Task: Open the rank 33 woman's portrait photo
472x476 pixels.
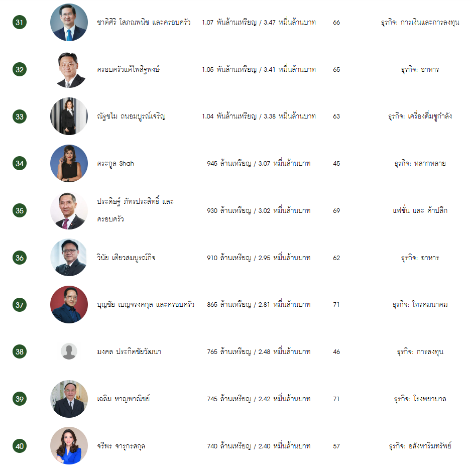Action: pyautogui.click(x=69, y=116)
